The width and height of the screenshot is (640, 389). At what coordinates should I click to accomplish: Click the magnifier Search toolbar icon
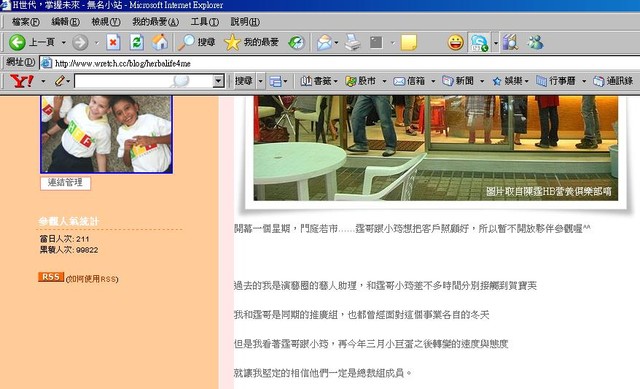point(186,42)
